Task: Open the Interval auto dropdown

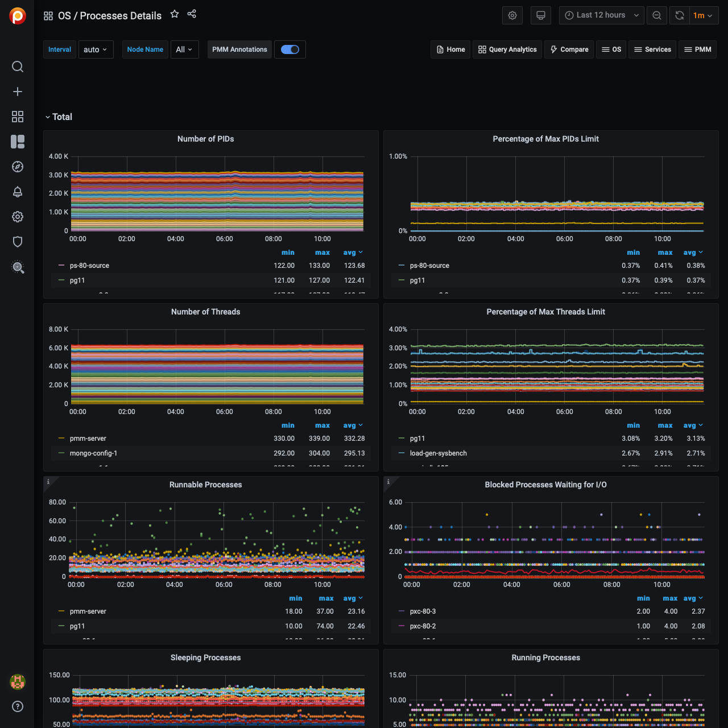Action: tap(96, 49)
